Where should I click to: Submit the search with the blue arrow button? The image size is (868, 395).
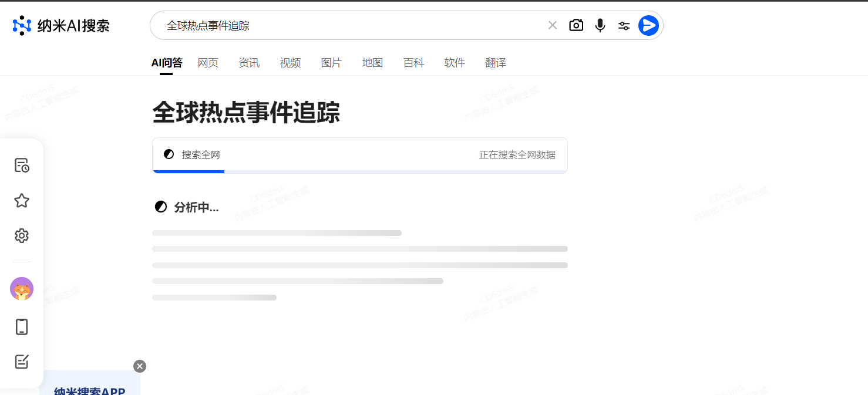(648, 25)
